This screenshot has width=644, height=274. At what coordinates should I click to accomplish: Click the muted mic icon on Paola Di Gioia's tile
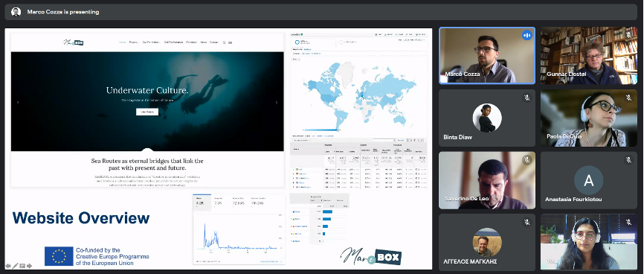pos(628,98)
